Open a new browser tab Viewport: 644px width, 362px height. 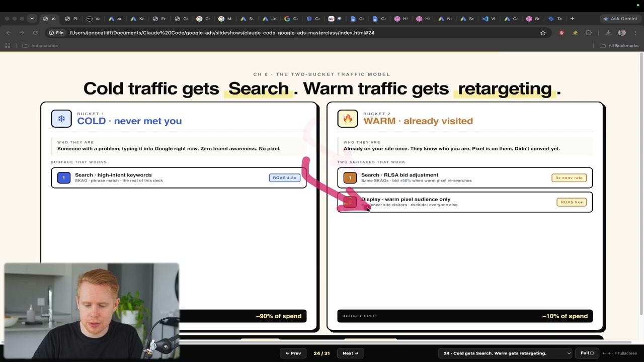click(572, 19)
